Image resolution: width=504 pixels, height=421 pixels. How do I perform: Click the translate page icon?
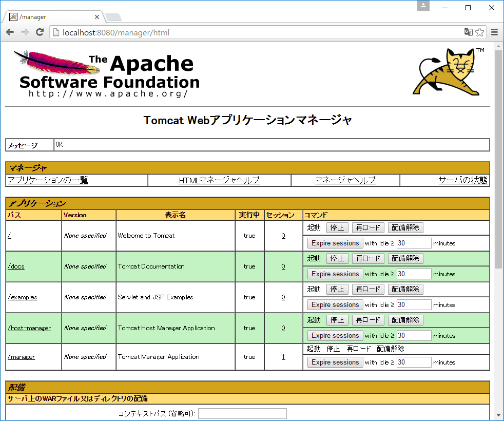click(x=468, y=32)
